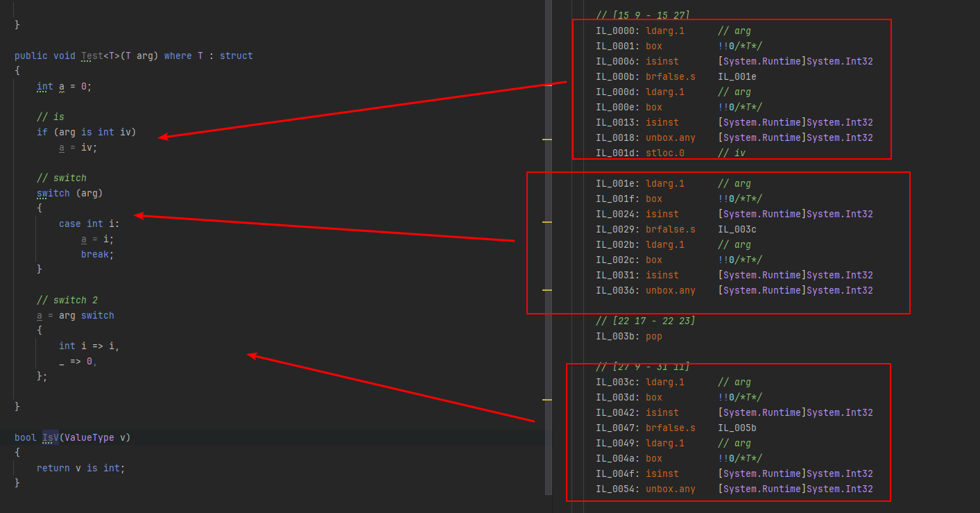Click the '// [15 9 - 15 27]' IL comment
980x513 pixels.
coord(643,15)
